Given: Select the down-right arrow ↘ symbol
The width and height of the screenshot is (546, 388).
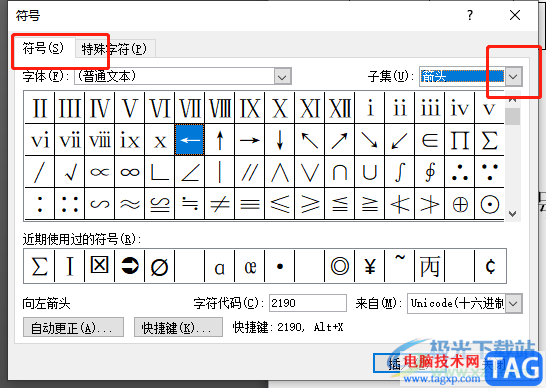Looking at the screenshot, I should pyautogui.click(x=369, y=140).
